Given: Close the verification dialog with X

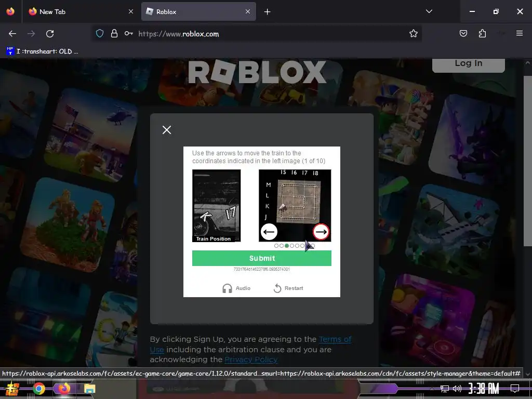Looking at the screenshot, I should [x=167, y=130].
